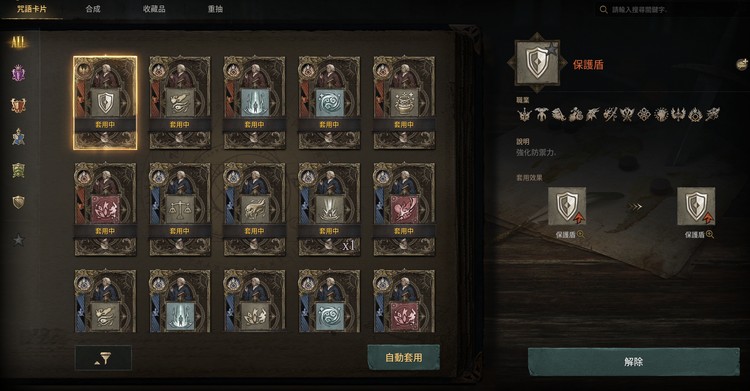750x391 pixels.
Task: Click the 自動套用 button
Action: coord(404,357)
